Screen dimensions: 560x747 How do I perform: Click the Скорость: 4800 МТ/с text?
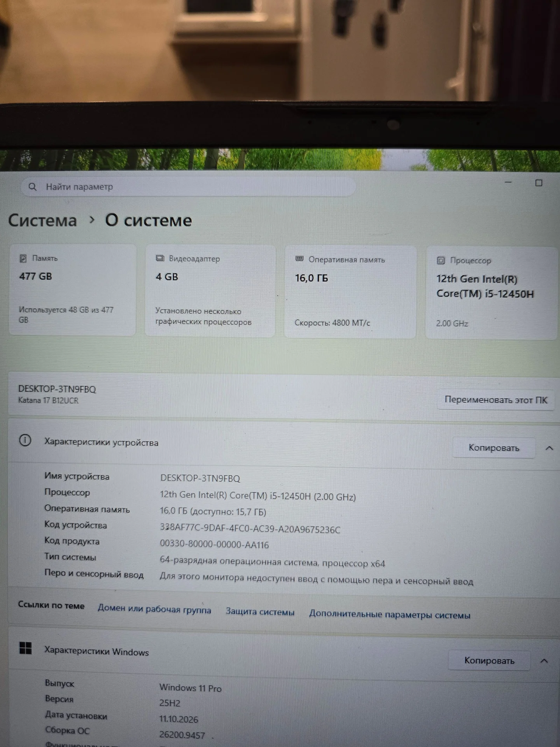click(x=332, y=323)
